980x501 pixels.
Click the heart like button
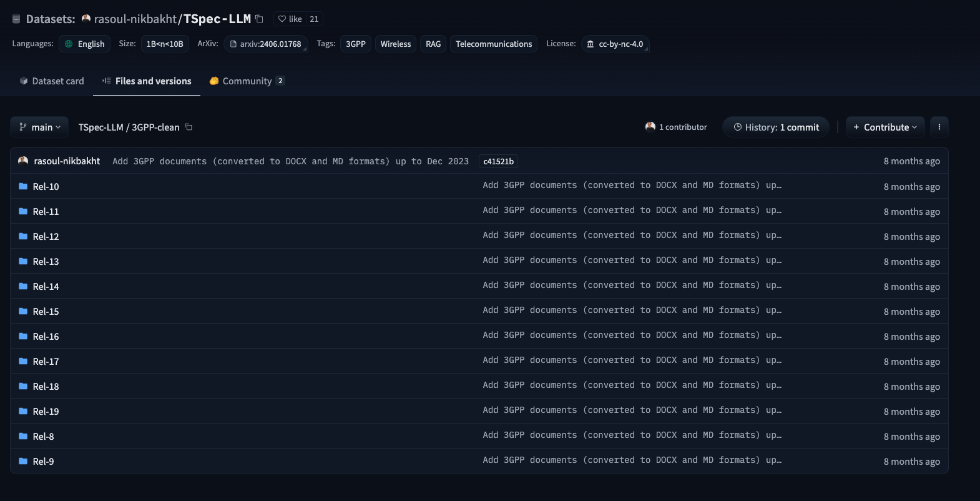(290, 19)
